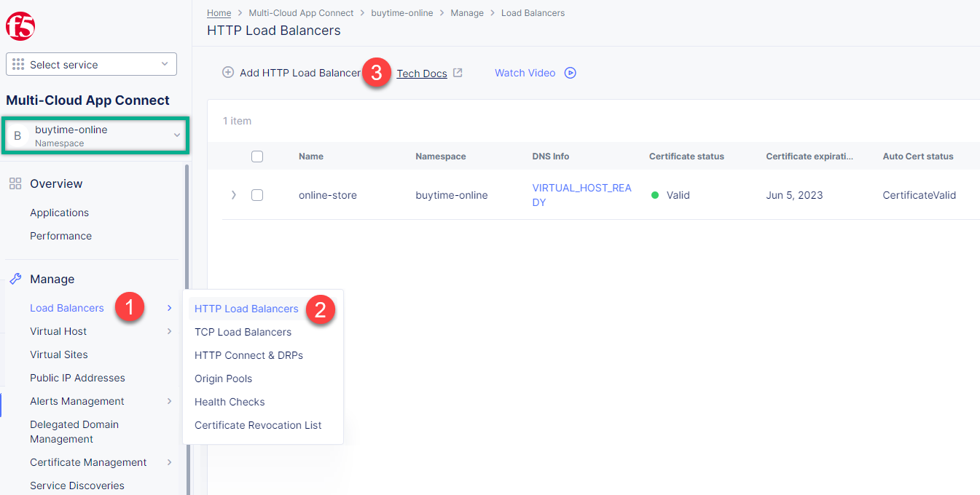Click the buytime-online namespace table cell
Viewport: 980px width, 495px height.
452,195
